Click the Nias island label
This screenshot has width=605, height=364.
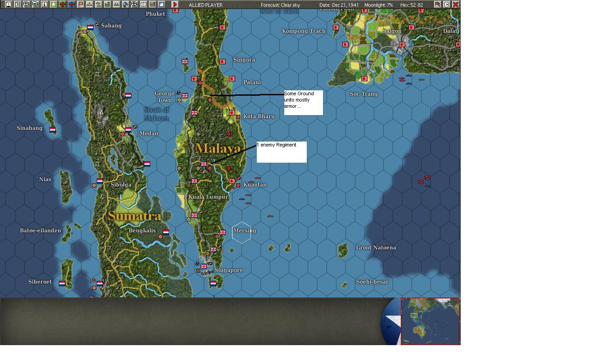[x=45, y=179]
